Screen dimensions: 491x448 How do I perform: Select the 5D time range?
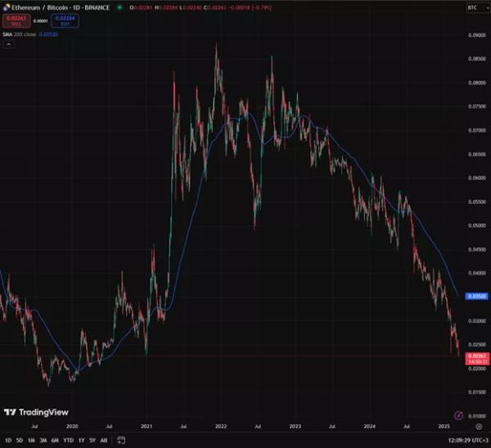(x=20, y=441)
